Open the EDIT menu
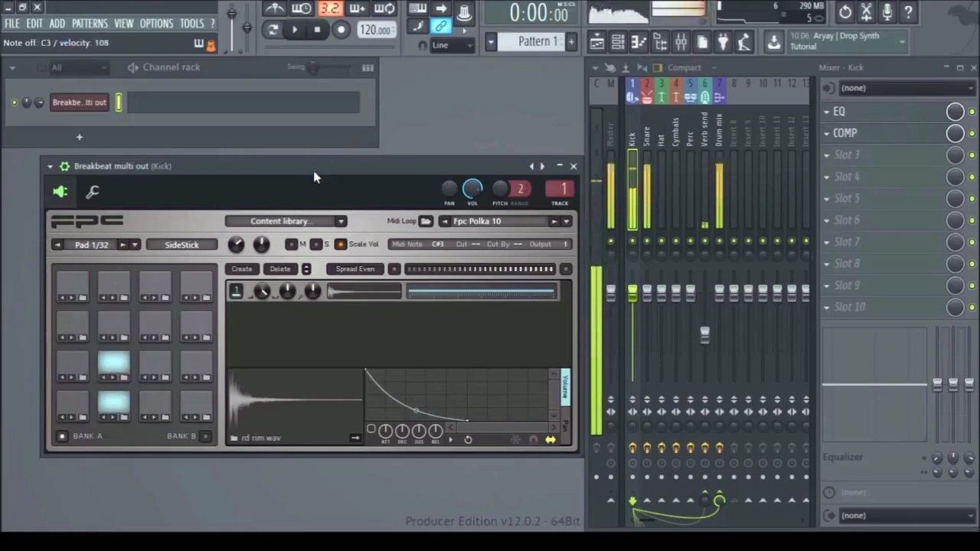Viewport: 980px width, 551px height. point(34,24)
